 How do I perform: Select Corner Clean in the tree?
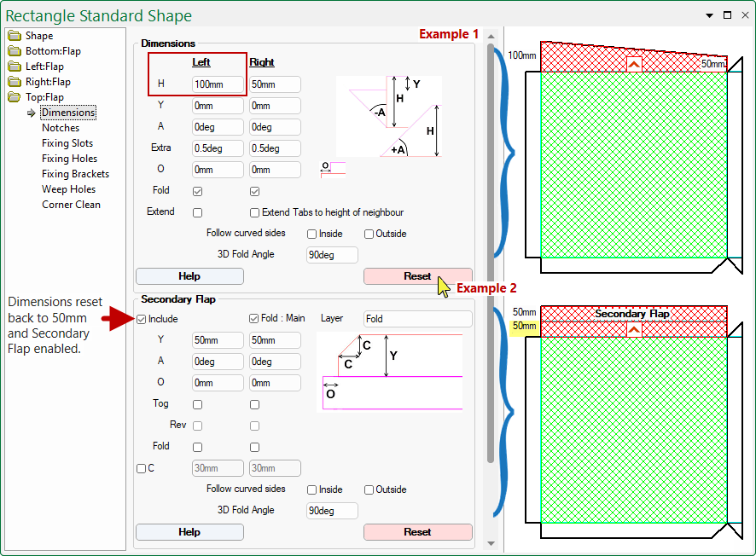pos(71,205)
